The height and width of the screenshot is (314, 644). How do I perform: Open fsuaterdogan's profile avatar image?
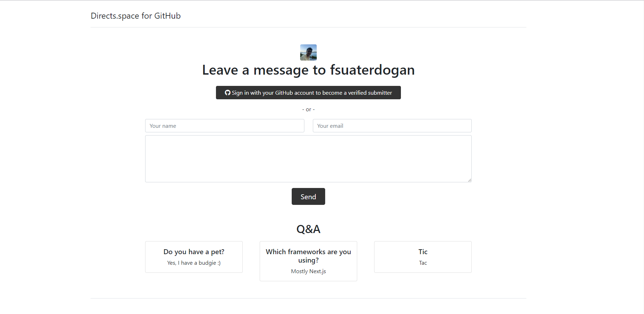[x=308, y=52]
